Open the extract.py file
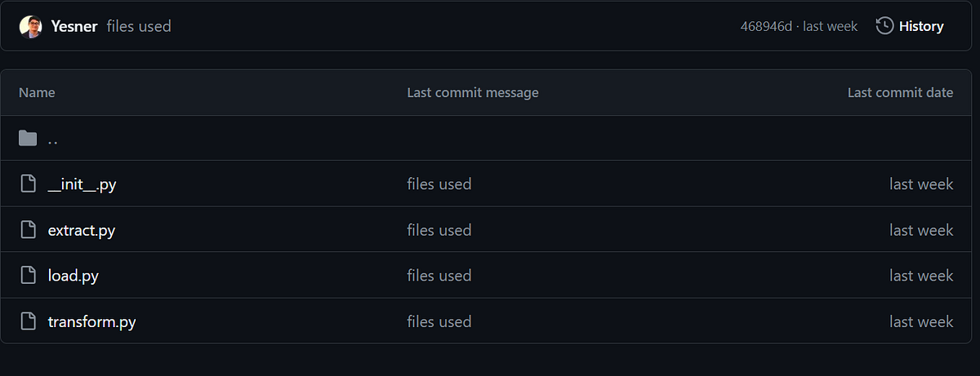The image size is (980, 376). click(x=82, y=230)
